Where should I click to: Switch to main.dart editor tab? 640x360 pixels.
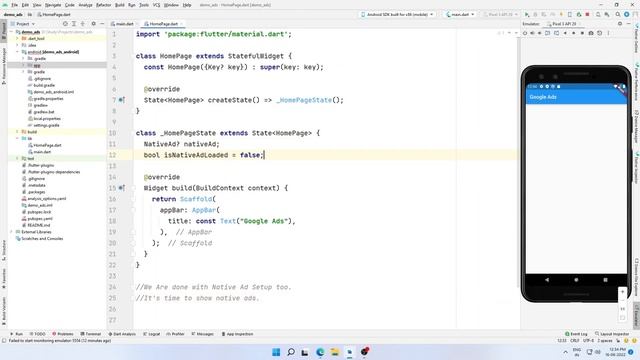[122, 24]
